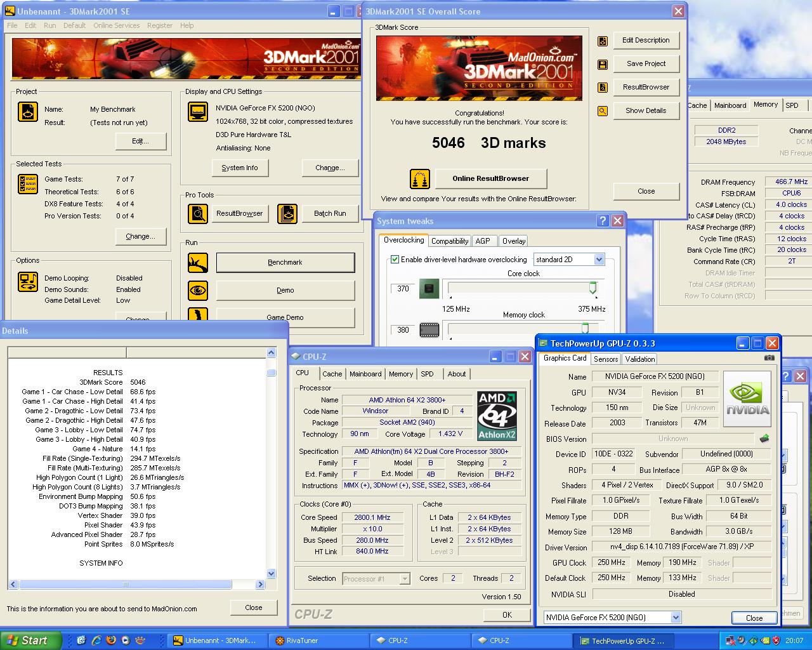This screenshot has width=812, height=650.
Task: Click the Core clock slider thumb
Action: [593, 288]
